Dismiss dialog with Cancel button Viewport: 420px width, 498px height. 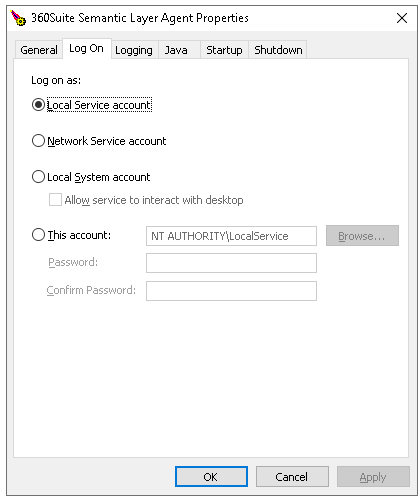coord(292,477)
